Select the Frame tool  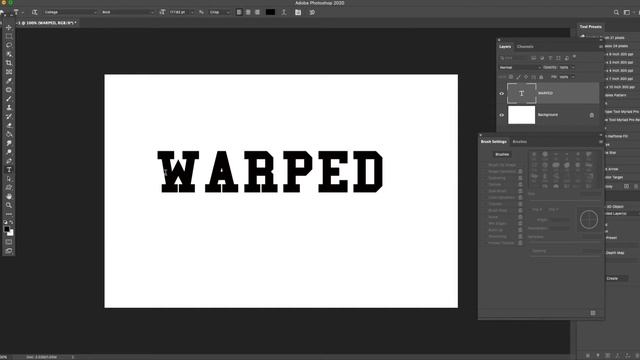click(x=9, y=72)
